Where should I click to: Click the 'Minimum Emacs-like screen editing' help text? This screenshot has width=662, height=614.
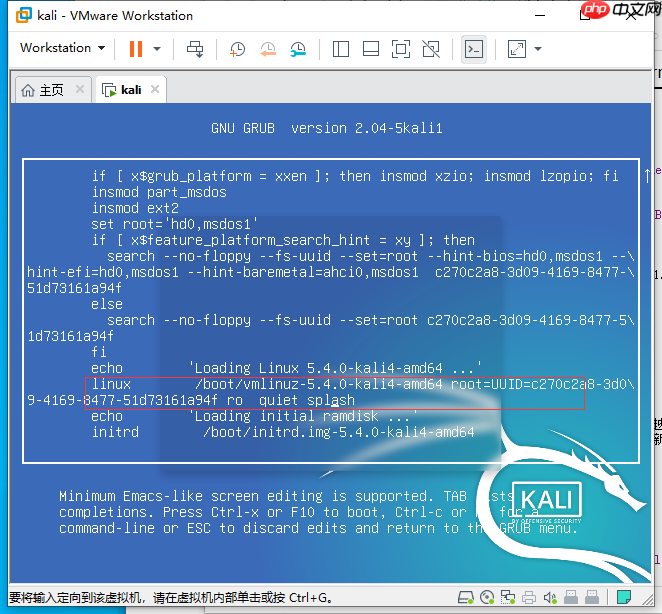click(318, 512)
